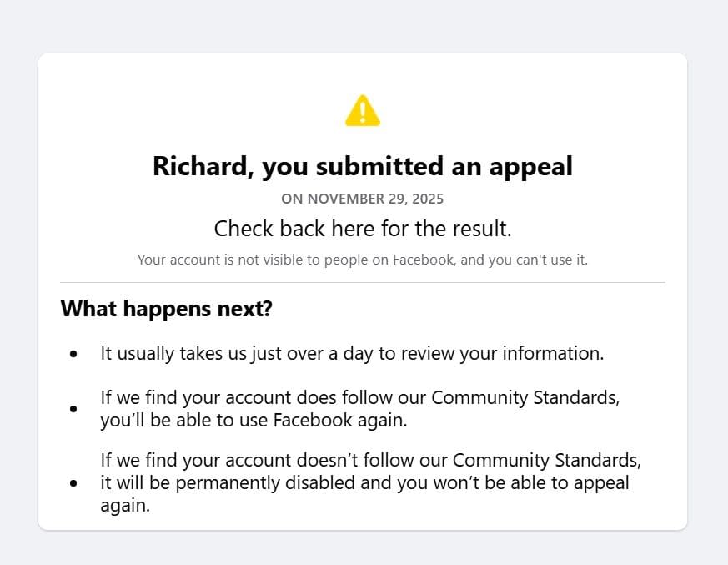Click "Community Standards" in the "does follow" bullet
Screen dimensions: 728x565
(x=525, y=397)
